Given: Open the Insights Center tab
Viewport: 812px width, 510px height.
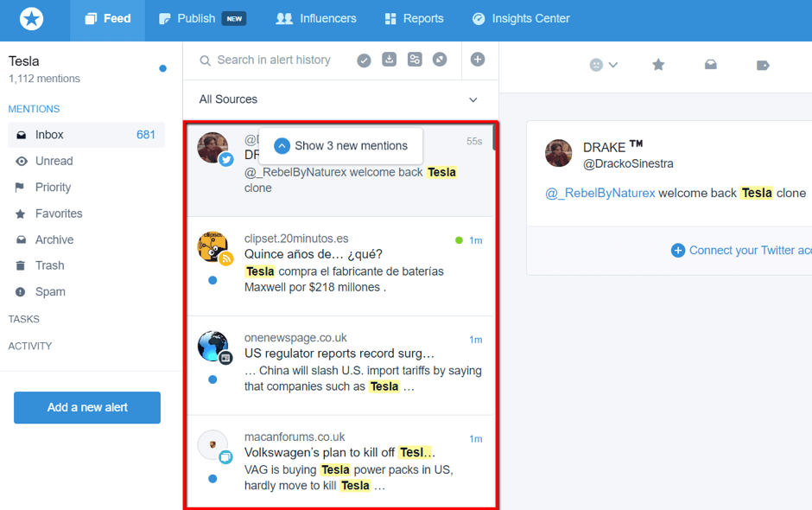Looking at the screenshot, I should click(x=521, y=19).
